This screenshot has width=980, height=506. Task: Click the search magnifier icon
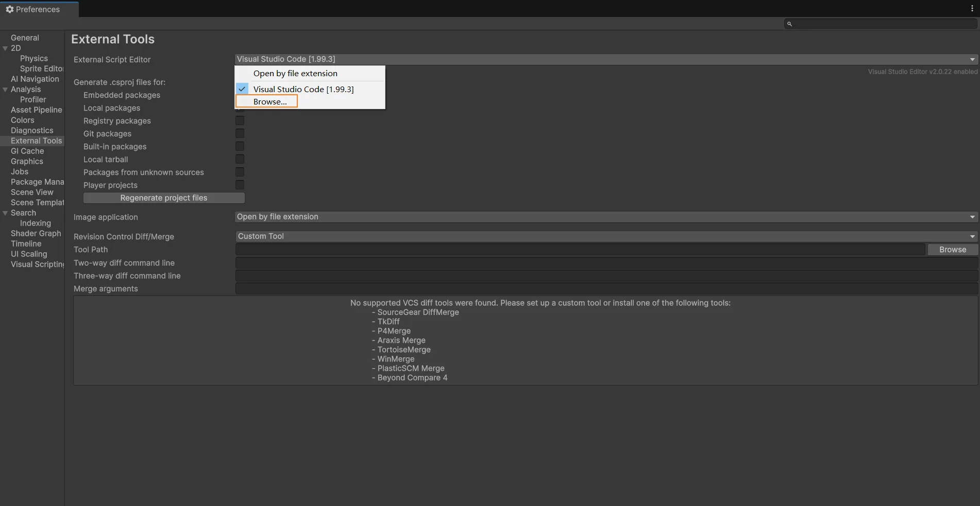pos(789,24)
